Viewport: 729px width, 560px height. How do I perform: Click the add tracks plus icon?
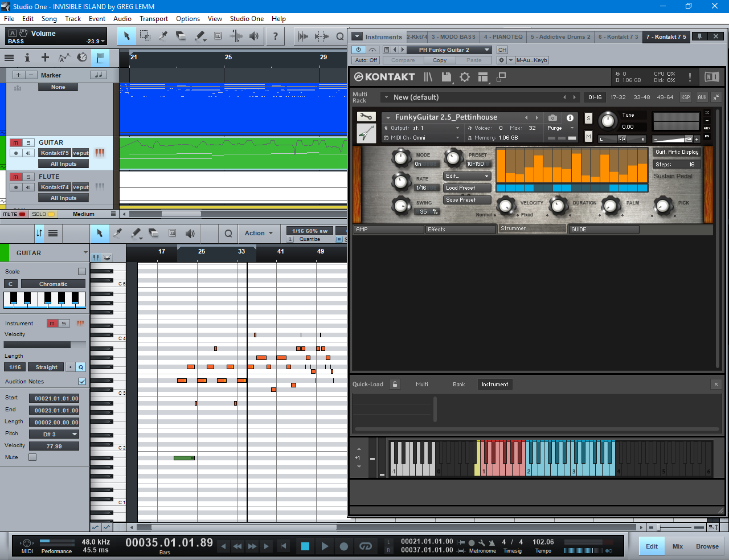point(45,58)
